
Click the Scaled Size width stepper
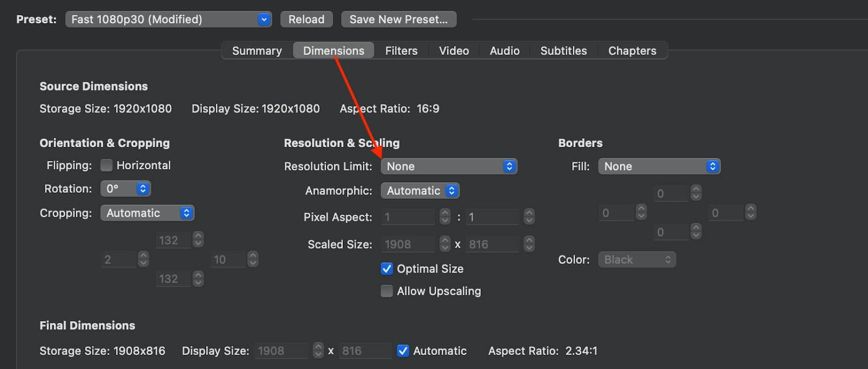[445, 244]
